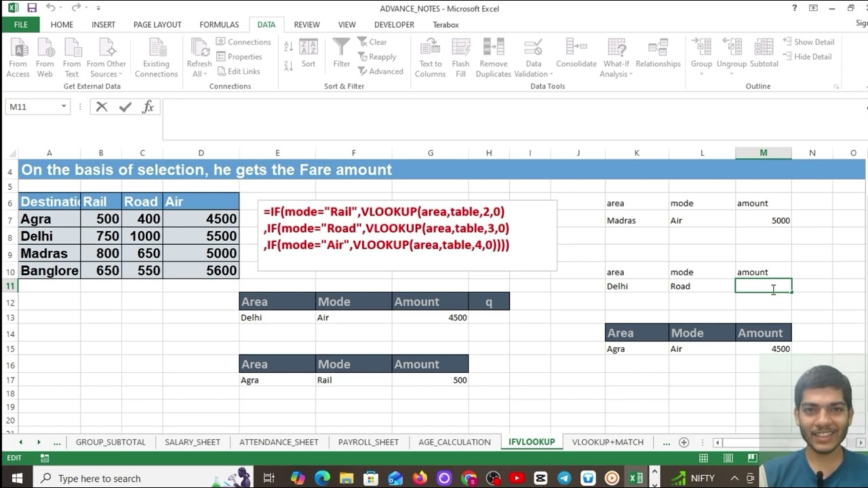
Task: Open Customize Quick Access Toolbar dropdown
Action: coord(98,8)
